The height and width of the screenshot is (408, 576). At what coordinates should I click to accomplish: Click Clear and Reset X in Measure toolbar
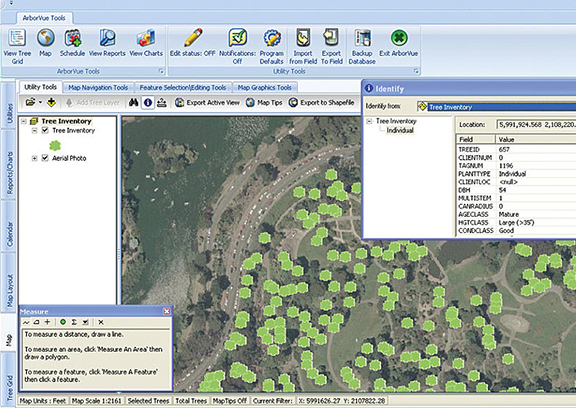click(x=101, y=322)
